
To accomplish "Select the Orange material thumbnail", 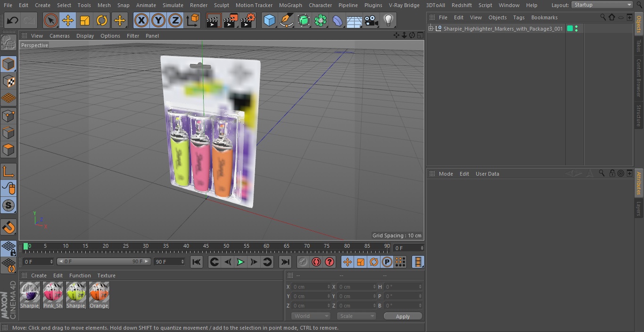I will point(99,295).
